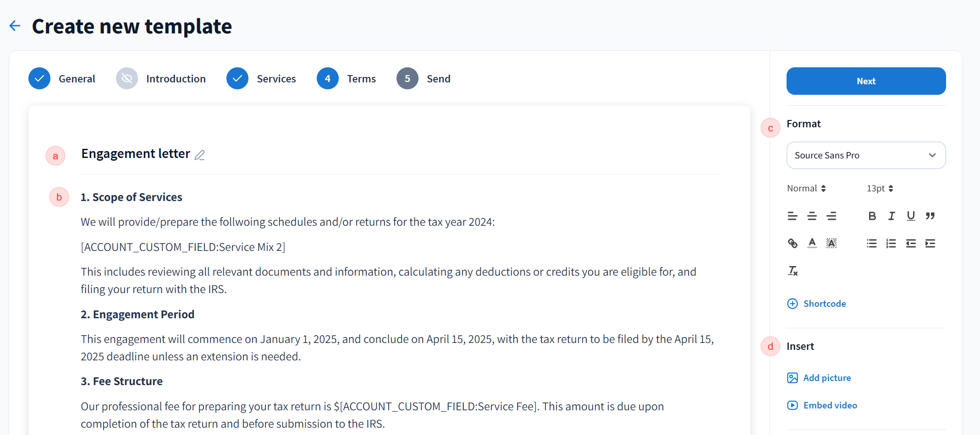Center align the text
980x435 pixels.
pyautogui.click(x=812, y=216)
